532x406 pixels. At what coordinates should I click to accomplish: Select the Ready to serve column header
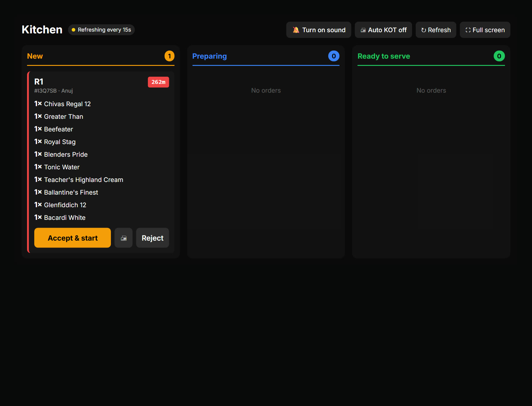coord(384,56)
